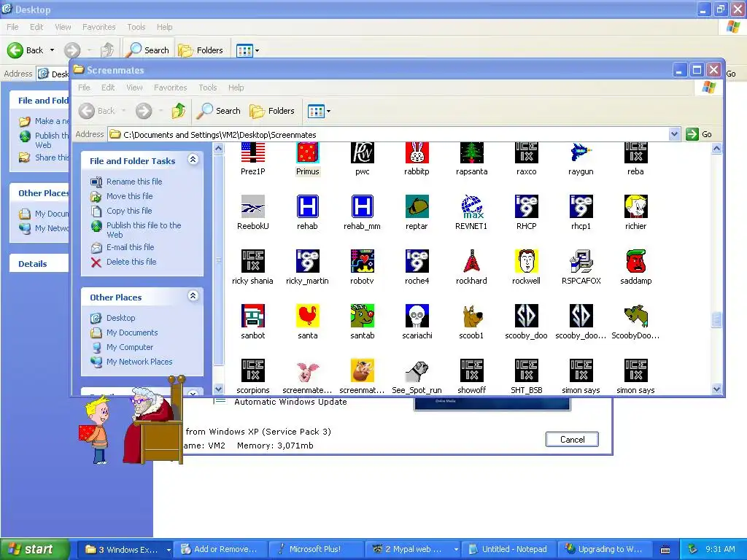Select the rapsanta Christmas tree icon
The height and width of the screenshot is (560, 747).
(x=472, y=153)
